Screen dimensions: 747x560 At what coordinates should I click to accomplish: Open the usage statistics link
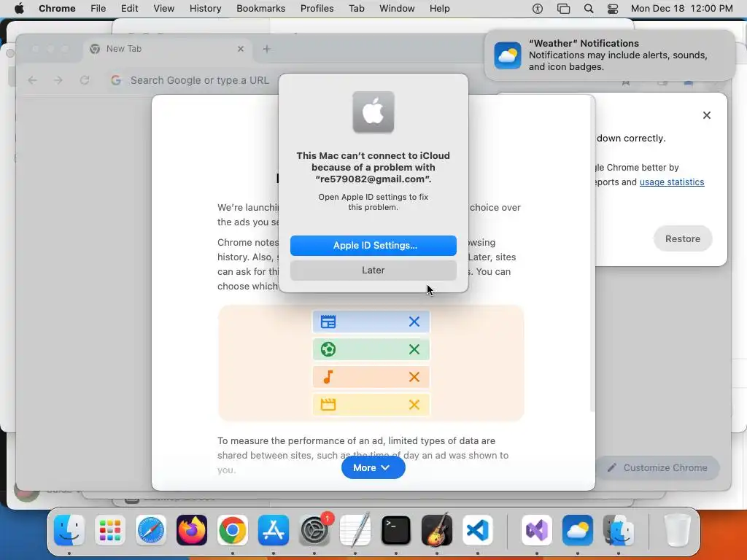coord(671,182)
